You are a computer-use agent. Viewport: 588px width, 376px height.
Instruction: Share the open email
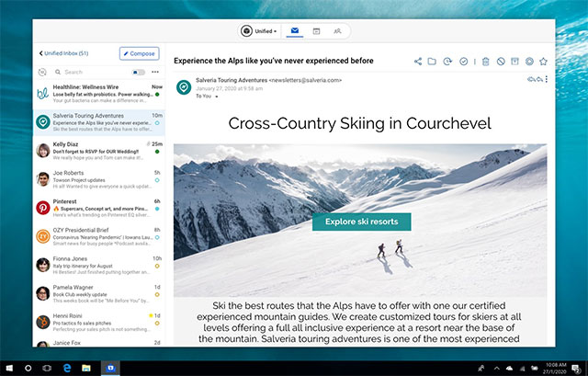pyautogui.click(x=418, y=62)
